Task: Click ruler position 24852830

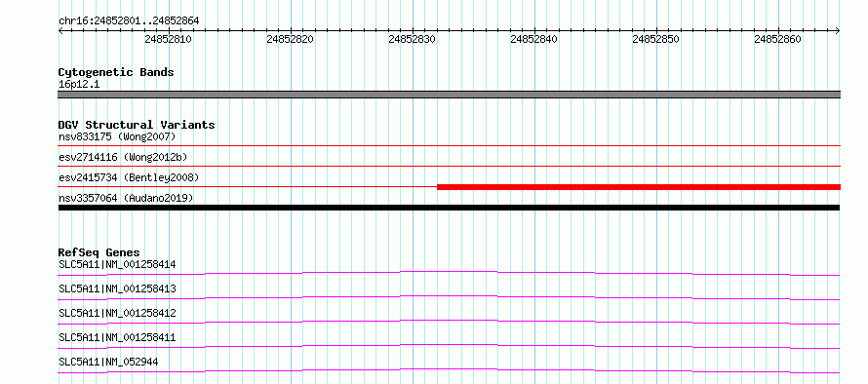Action: [412, 39]
